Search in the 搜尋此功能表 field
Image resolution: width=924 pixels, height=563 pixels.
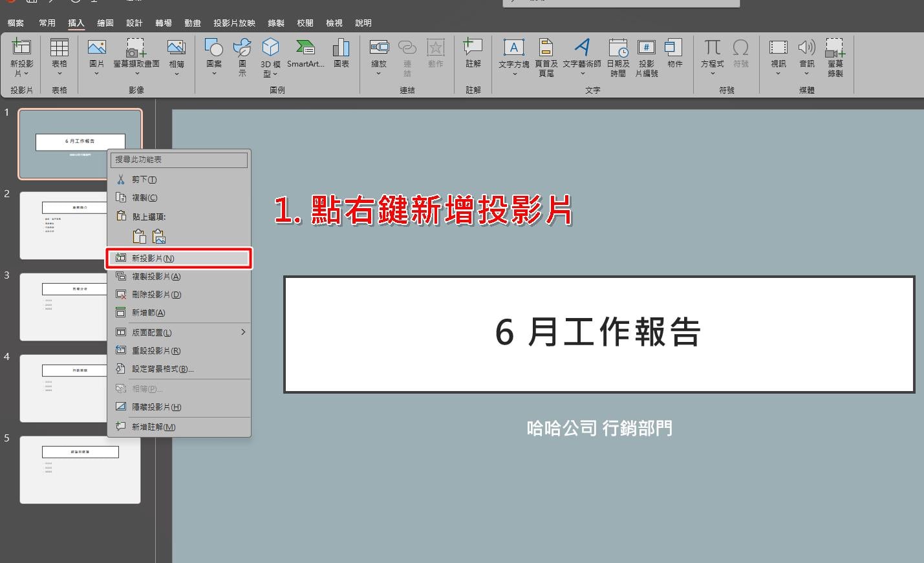[x=178, y=159]
